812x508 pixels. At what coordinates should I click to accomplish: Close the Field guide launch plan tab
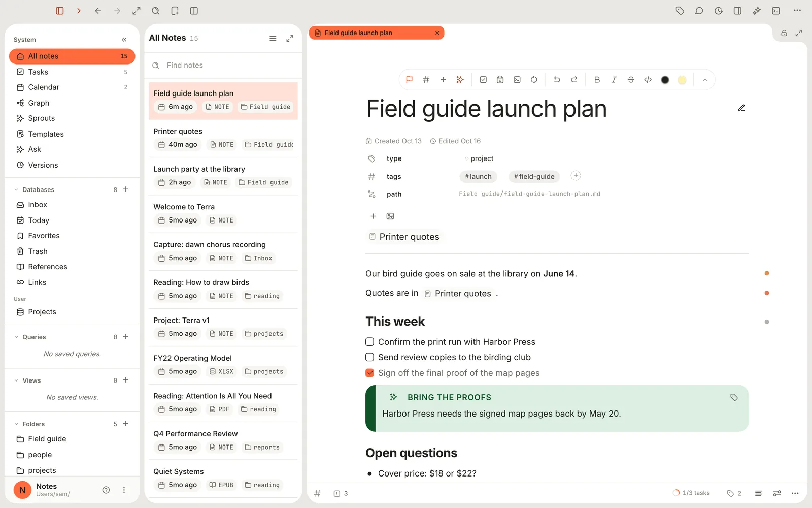pos(437,33)
